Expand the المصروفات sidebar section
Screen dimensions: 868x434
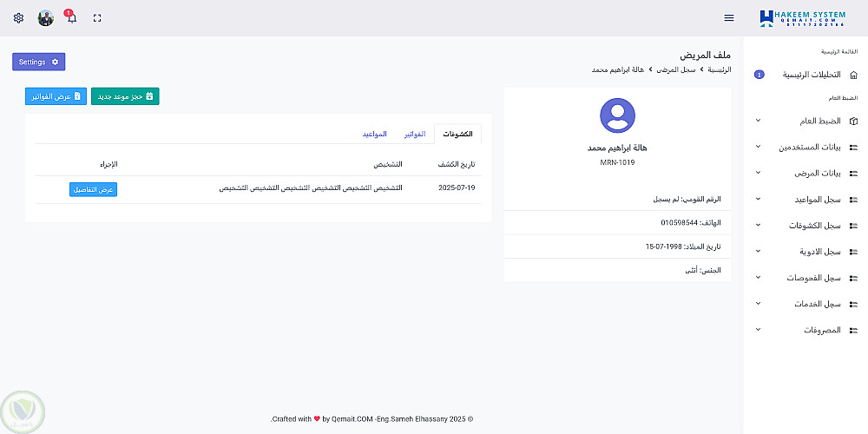point(806,330)
